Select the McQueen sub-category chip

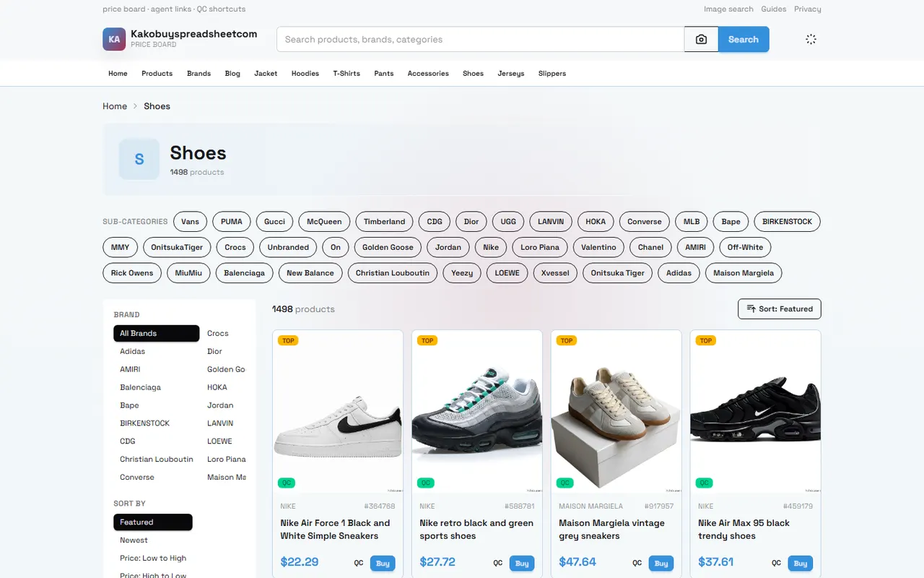pos(324,222)
